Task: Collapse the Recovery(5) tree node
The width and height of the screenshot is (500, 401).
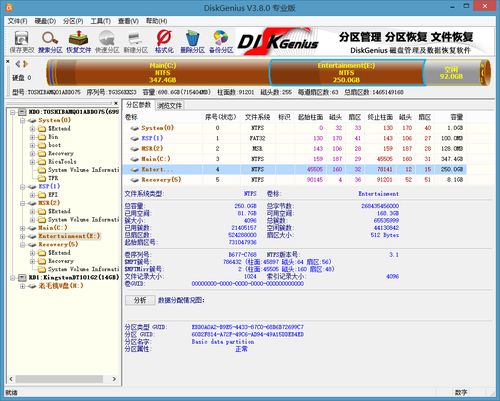Action: pyautogui.click(x=23, y=245)
